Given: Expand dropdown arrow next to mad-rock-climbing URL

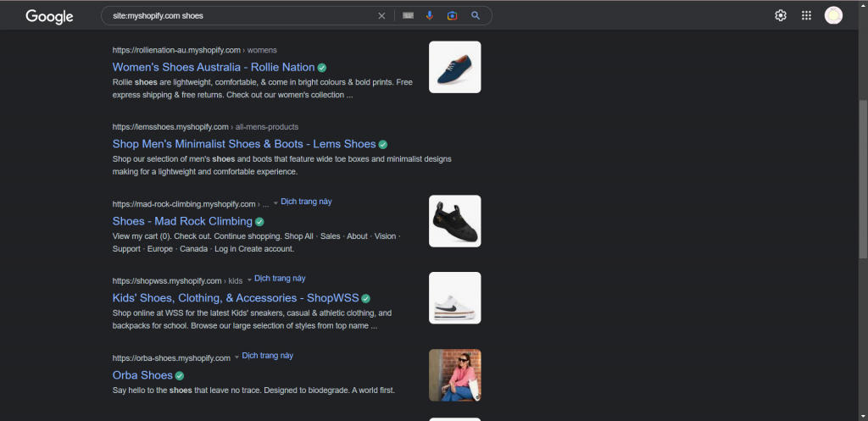Looking at the screenshot, I should 275,203.
